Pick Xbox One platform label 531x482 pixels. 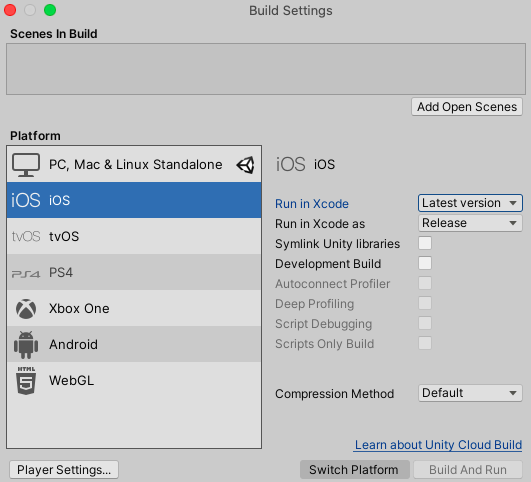point(79,309)
